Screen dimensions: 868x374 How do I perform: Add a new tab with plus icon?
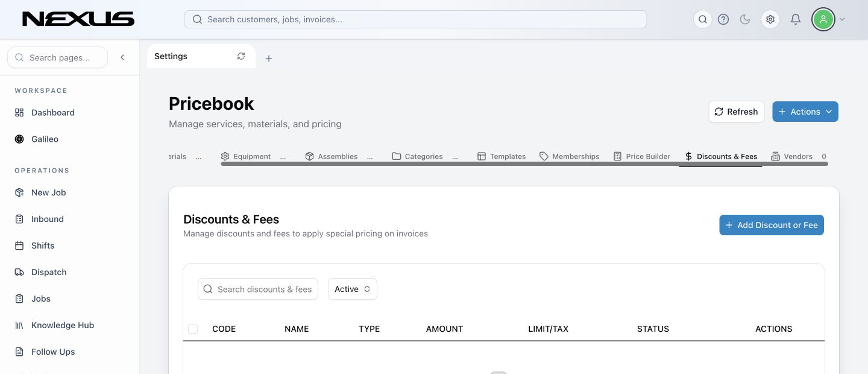(269, 59)
